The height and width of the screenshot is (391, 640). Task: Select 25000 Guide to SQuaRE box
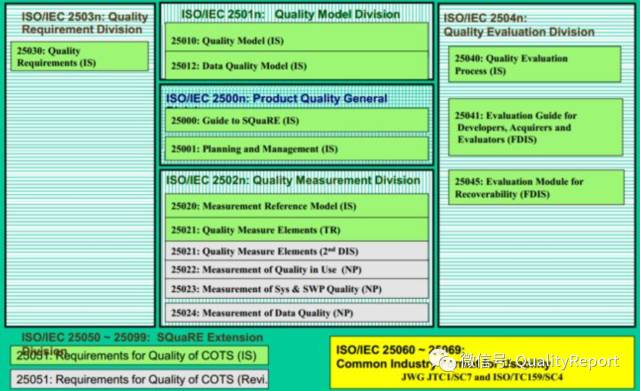pyautogui.click(x=297, y=120)
